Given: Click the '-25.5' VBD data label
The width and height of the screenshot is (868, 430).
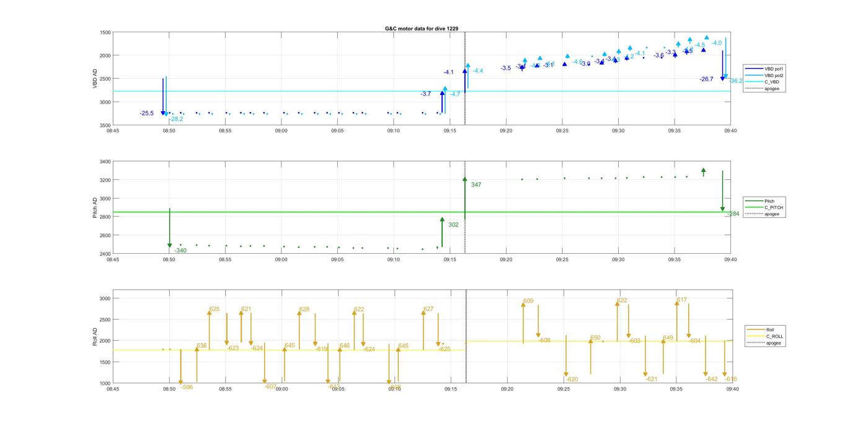Looking at the screenshot, I should pyautogui.click(x=147, y=114).
